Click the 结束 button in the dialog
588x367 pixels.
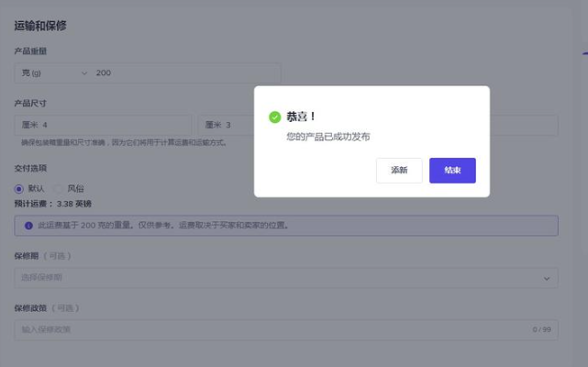point(452,171)
